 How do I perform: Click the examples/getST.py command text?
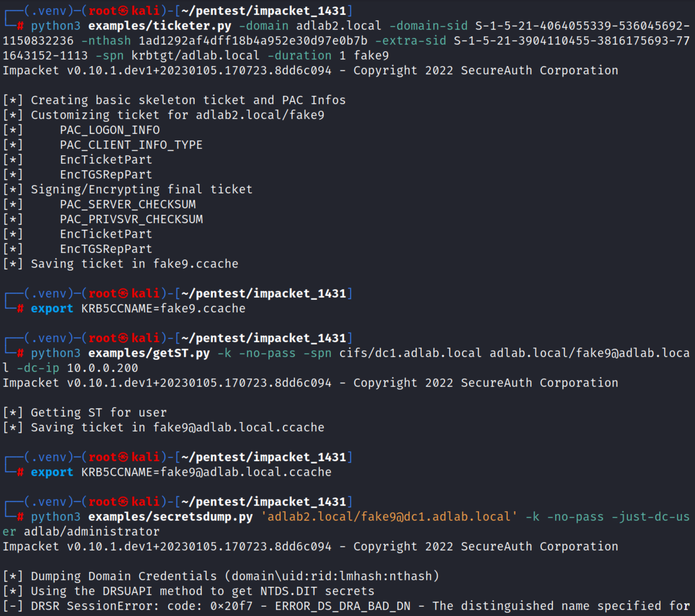tap(149, 353)
